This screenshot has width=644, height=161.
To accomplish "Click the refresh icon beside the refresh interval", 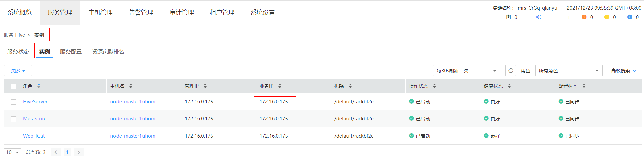I will [x=510, y=71].
